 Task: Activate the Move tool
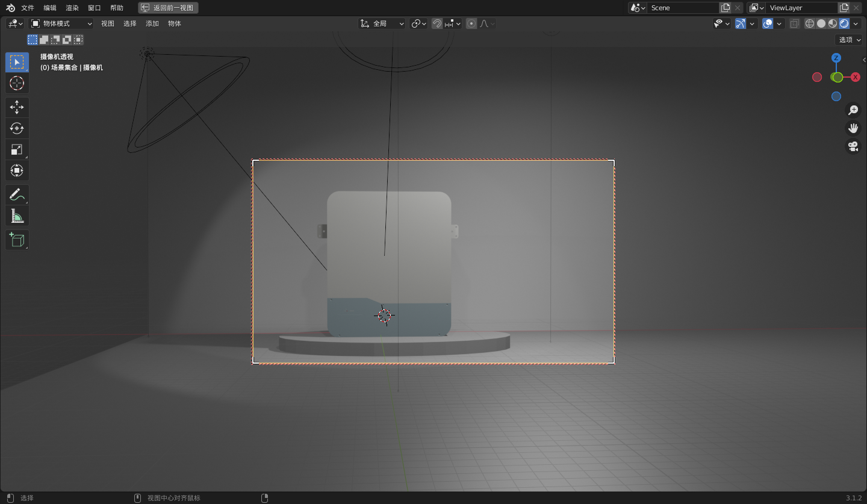[x=17, y=107]
